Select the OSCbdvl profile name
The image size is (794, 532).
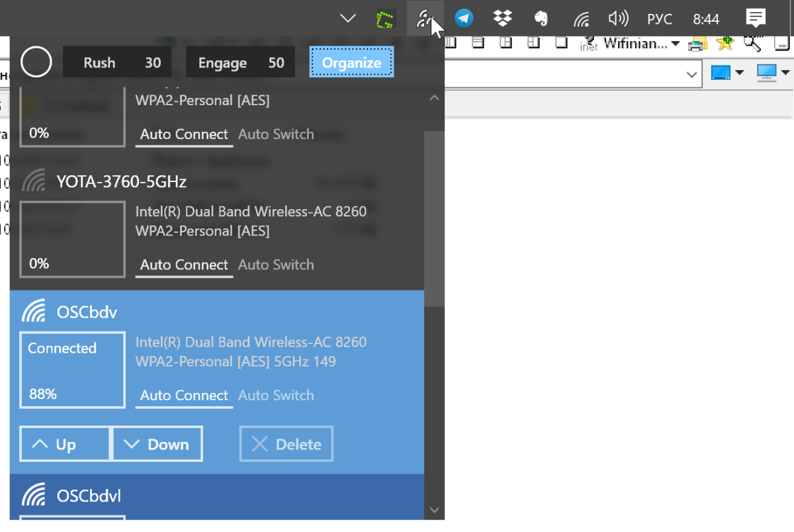coord(89,496)
